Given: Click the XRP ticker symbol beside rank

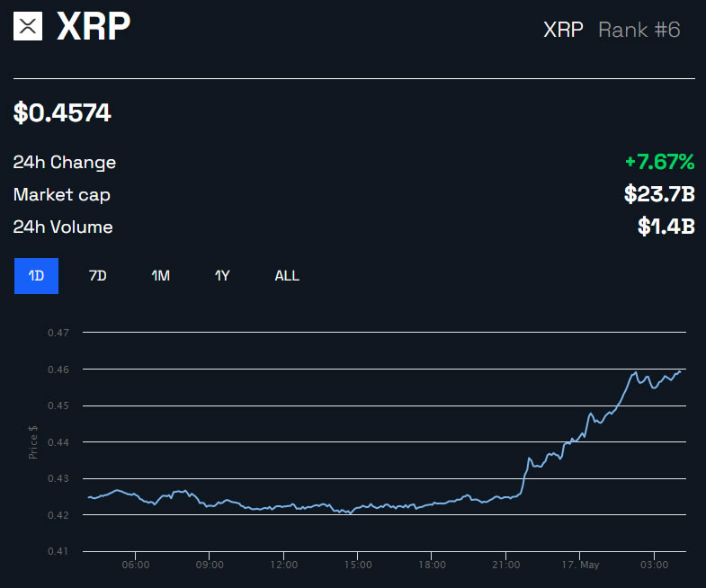Looking at the screenshot, I should [563, 30].
